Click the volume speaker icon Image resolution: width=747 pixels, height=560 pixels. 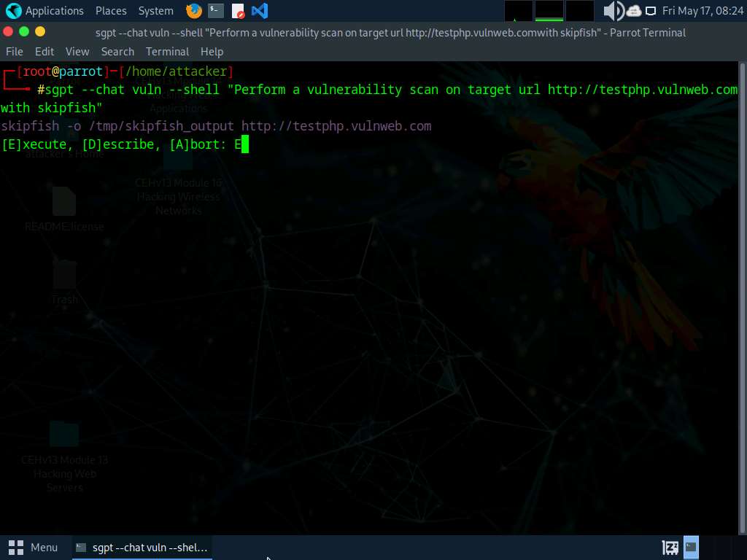tap(614, 11)
